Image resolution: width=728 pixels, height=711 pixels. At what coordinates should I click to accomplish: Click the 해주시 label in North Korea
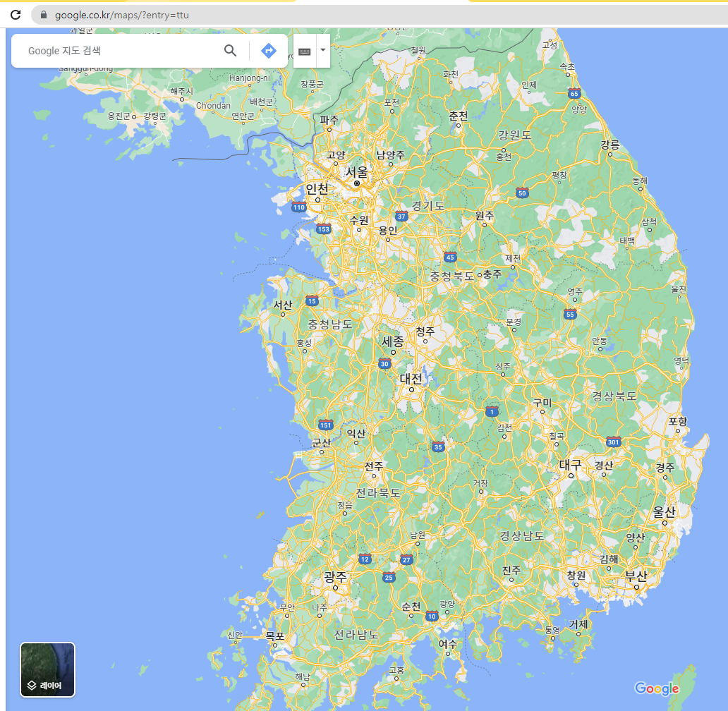(181, 91)
